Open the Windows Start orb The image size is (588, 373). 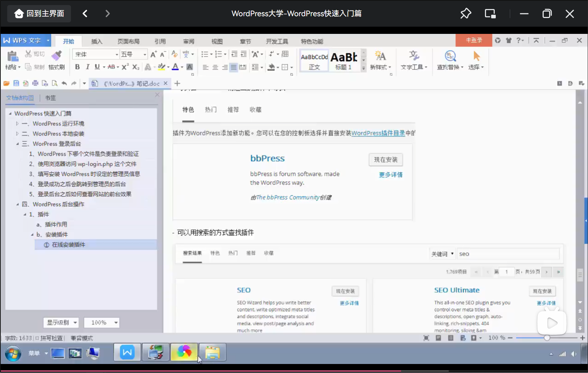click(x=13, y=354)
